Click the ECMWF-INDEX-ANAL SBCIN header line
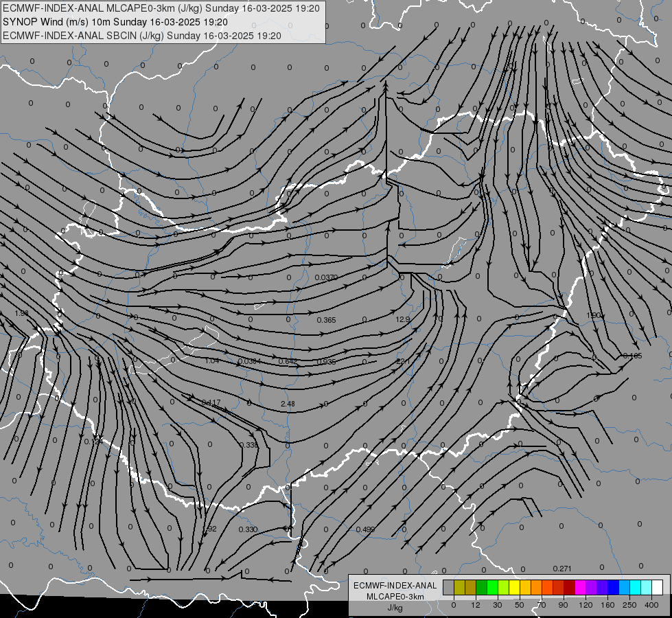Image resolution: width=672 pixels, height=618 pixels. (142, 36)
